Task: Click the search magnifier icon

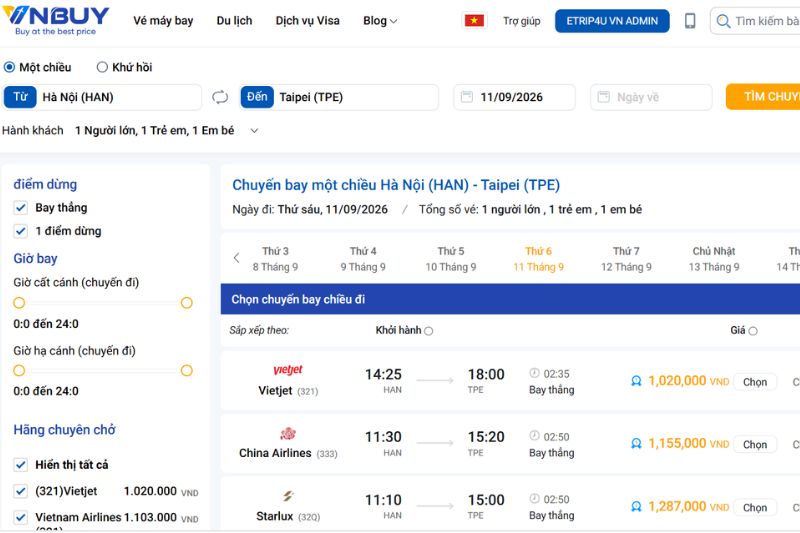Action: 723,21
